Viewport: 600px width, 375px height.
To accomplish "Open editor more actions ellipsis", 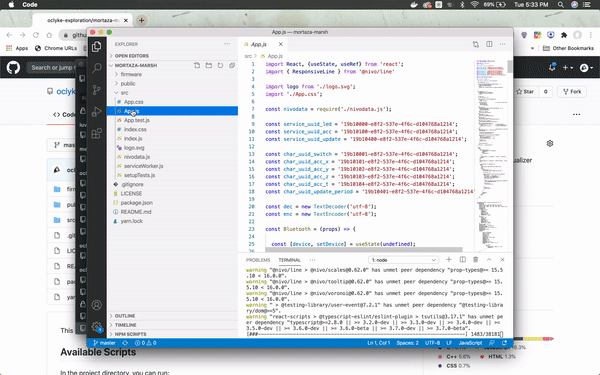I will pos(502,44).
